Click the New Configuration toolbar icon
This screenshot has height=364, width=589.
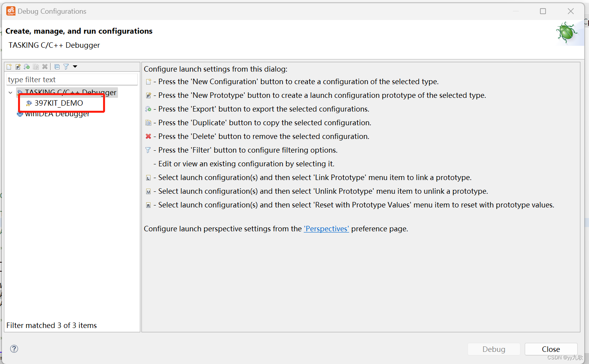pyautogui.click(x=9, y=67)
